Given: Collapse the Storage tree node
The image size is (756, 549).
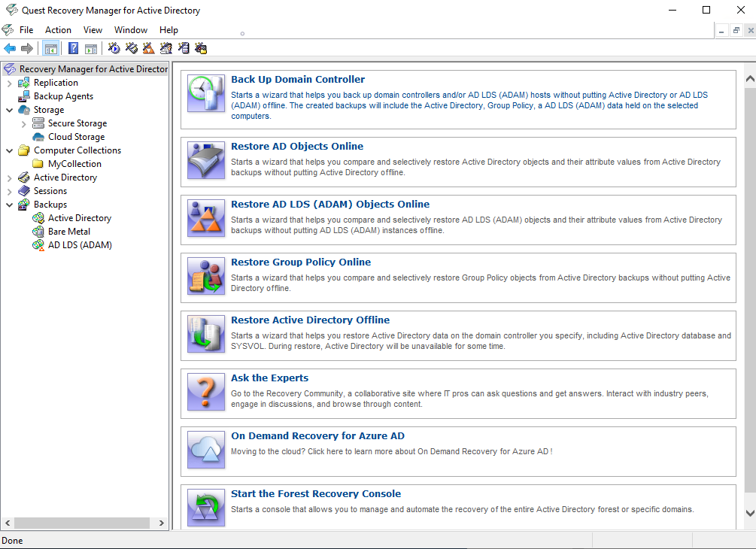Looking at the screenshot, I should coord(9,110).
